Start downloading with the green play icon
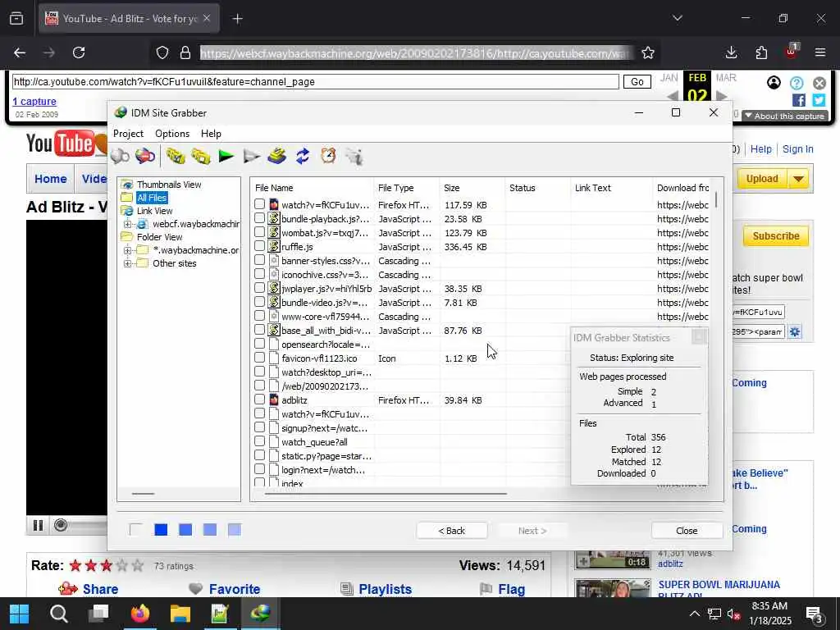Viewport: 840px width, 630px height. 226,157
